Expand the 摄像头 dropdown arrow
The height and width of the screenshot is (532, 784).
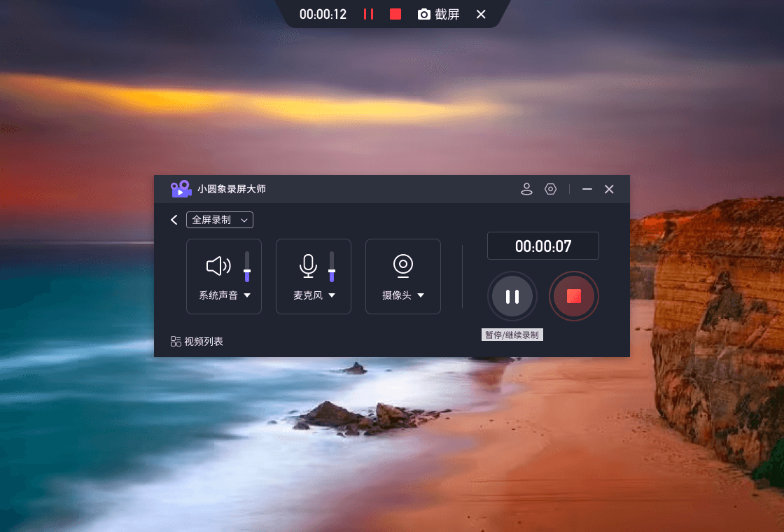[x=421, y=295]
